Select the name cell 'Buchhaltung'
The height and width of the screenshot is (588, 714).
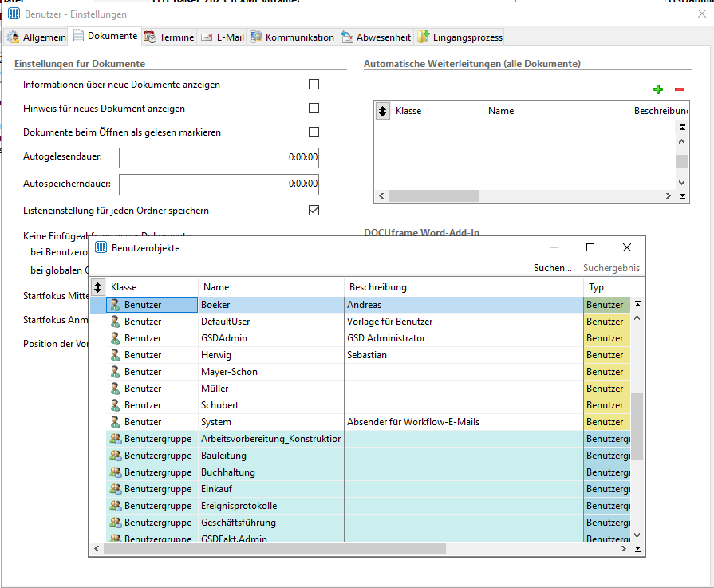pos(271,472)
